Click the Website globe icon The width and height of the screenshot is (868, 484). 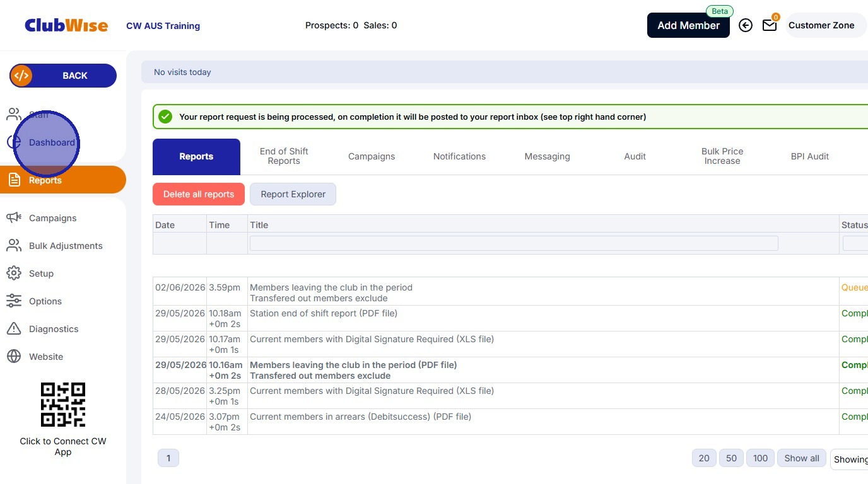point(14,357)
